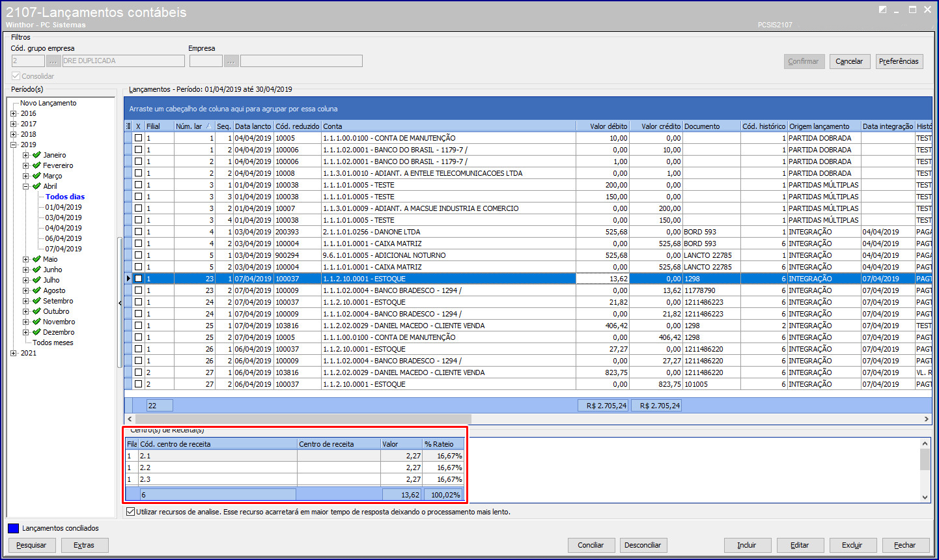This screenshot has width=939, height=560.
Task: Expand the 2018 year node
Action: pos(14,134)
